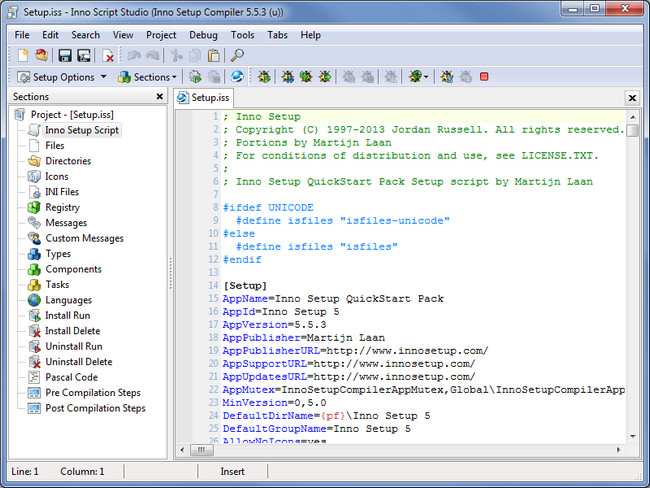Viewport: 650px width, 488px height.
Task: Select the Directories section
Action: [x=68, y=161]
